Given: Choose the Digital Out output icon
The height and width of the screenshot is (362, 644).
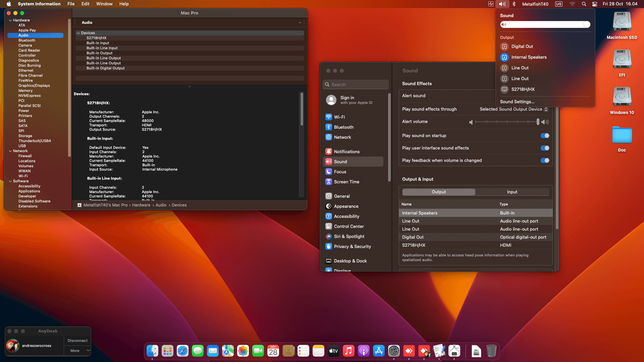Looking at the screenshot, I should (504, 47).
